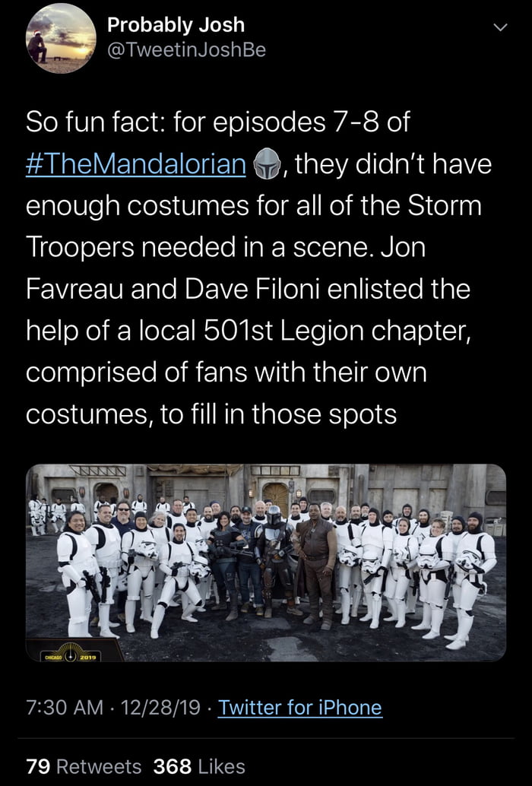Tap the kneeling stormtrooper in photo
This screenshot has height=786, width=532.
coord(180,580)
